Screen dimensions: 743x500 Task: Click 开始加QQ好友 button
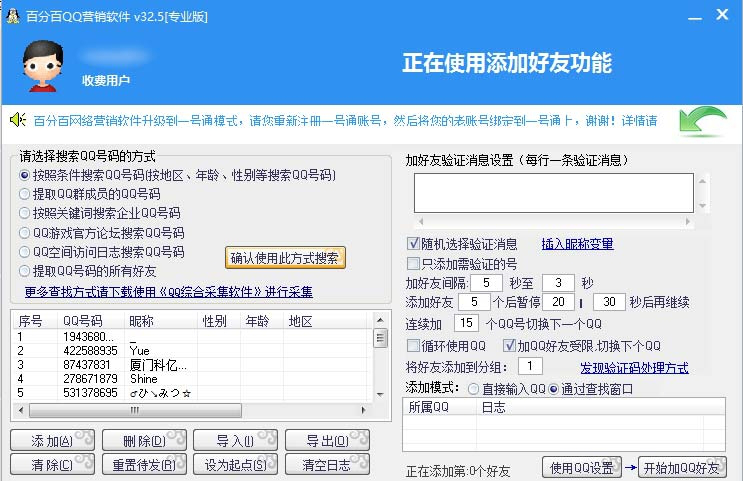tap(682, 468)
